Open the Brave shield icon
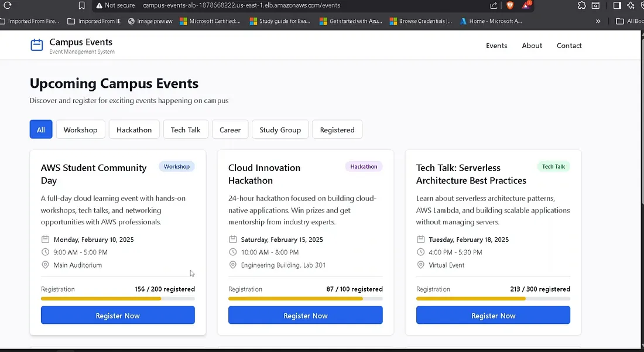 [x=510, y=5]
